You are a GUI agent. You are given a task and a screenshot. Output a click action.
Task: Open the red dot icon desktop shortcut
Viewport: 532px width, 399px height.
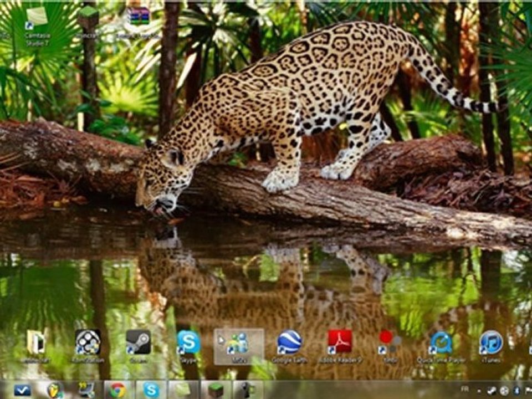[x=390, y=346]
